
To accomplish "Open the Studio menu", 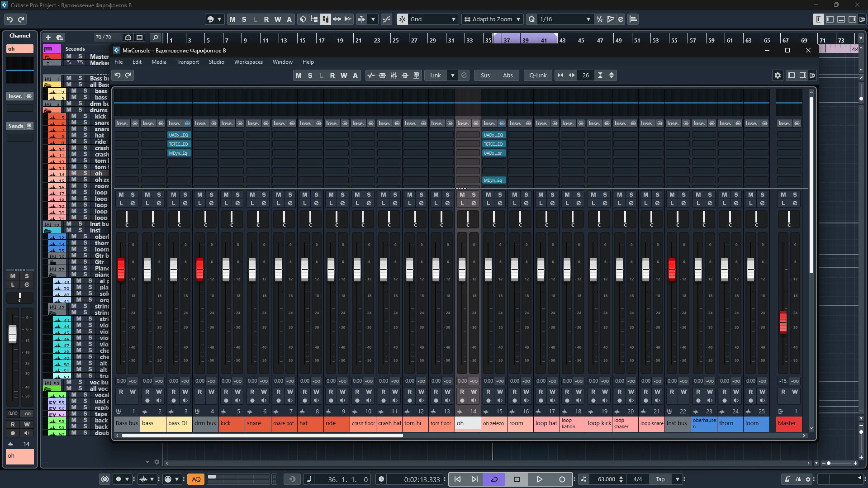I will coord(216,62).
